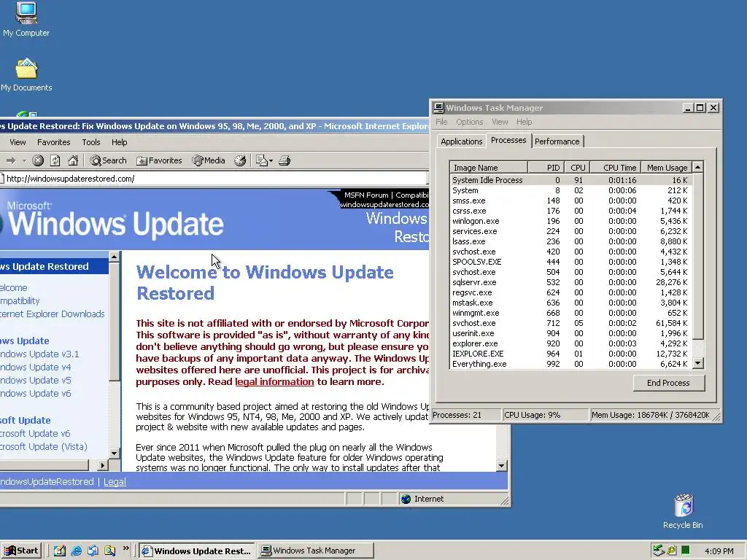Image resolution: width=747 pixels, height=560 pixels.
Task: Open the Microsoft Update (Vista) sidebar link
Action: click(44, 447)
